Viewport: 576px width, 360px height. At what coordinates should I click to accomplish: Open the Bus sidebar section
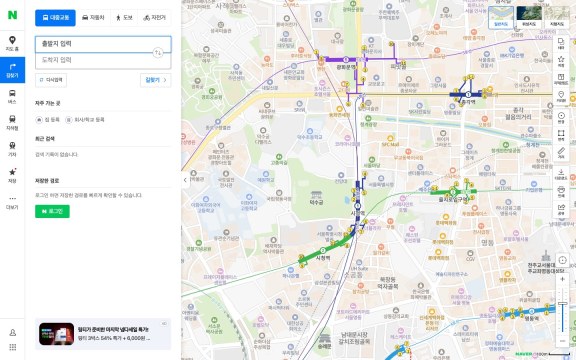tap(12, 96)
